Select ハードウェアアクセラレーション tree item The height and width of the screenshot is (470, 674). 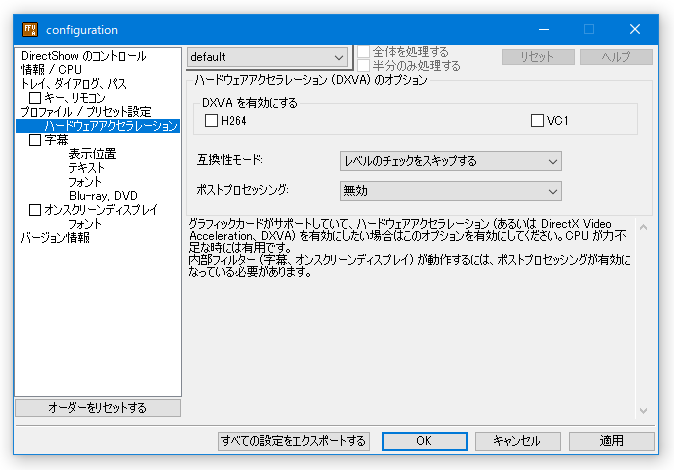[x=111, y=126]
